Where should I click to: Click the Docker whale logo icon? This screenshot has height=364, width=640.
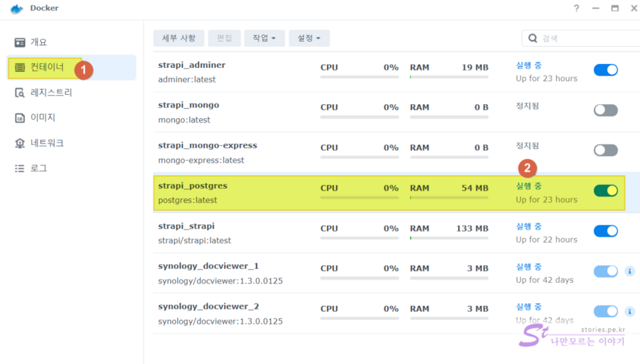17,9
